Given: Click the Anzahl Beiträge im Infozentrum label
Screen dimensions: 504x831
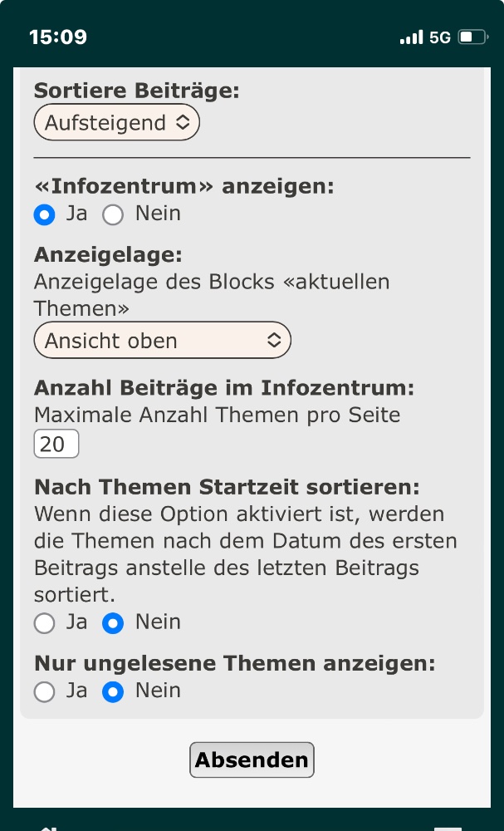Looking at the screenshot, I should (223, 387).
